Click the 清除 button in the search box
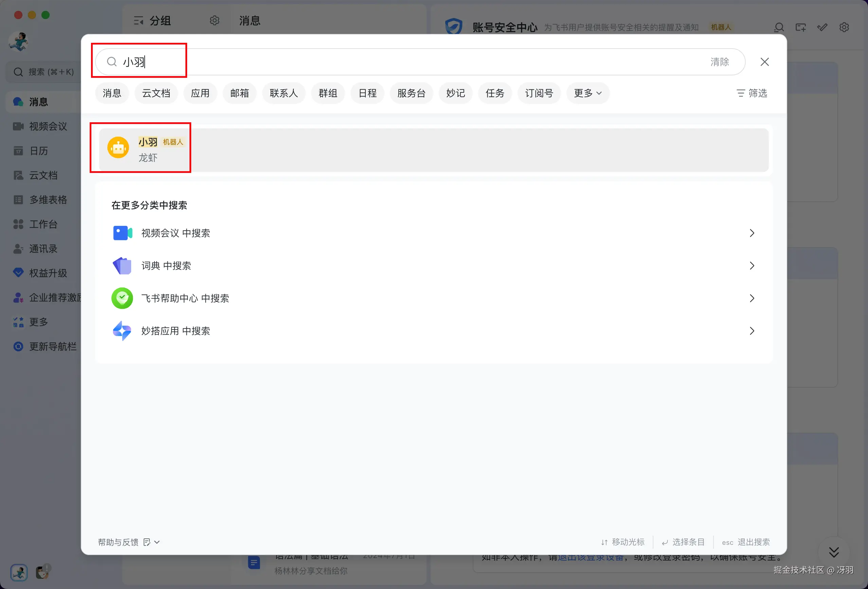The image size is (868, 589). click(719, 62)
